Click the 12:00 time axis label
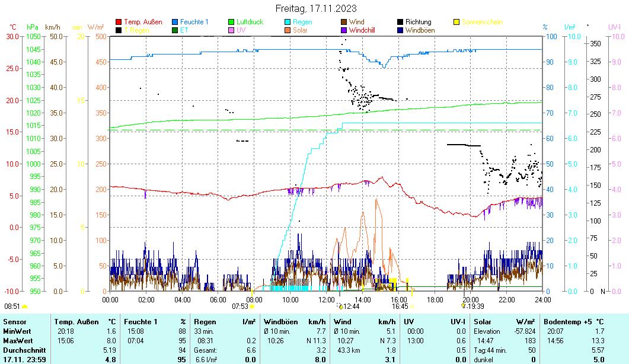This screenshot has height=364, width=629. 326,299
